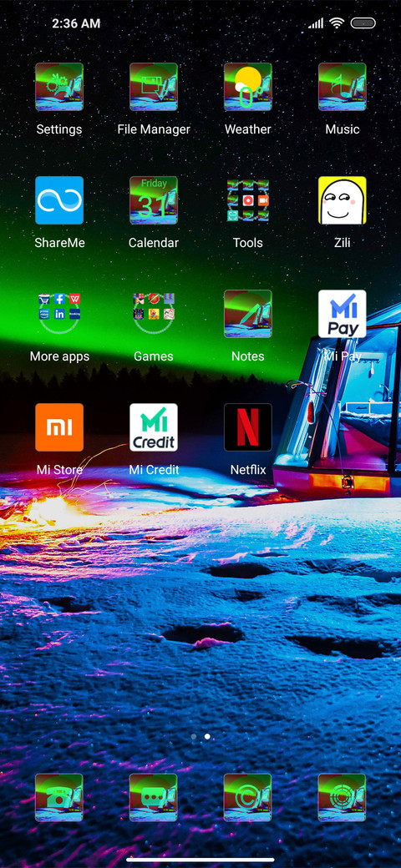Open the Phone dialer in the dock
Image resolution: width=401 pixels, height=868 pixels.
[x=59, y=797]
